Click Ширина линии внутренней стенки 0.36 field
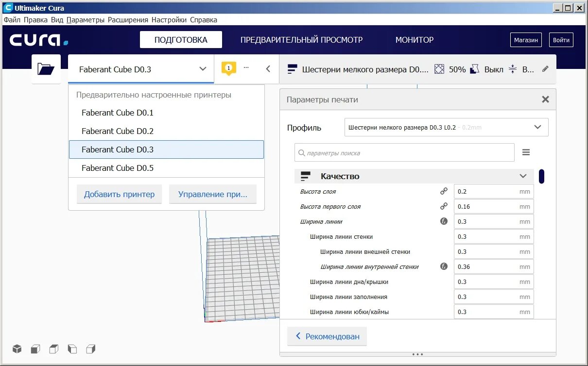The image size is (588, 366). pyautogui.click(x=494, y=266)
